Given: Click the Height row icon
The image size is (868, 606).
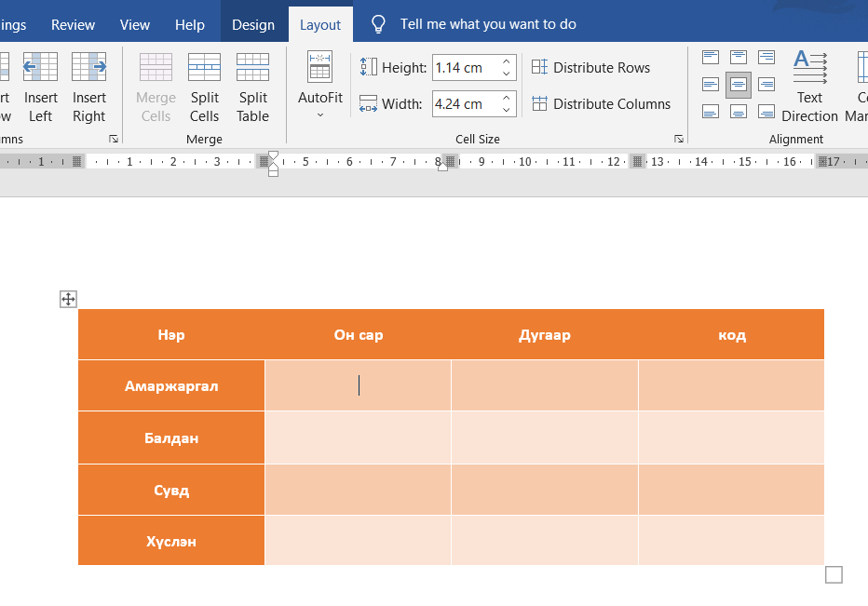Looking at the screenshot, I should pos(368,68).
